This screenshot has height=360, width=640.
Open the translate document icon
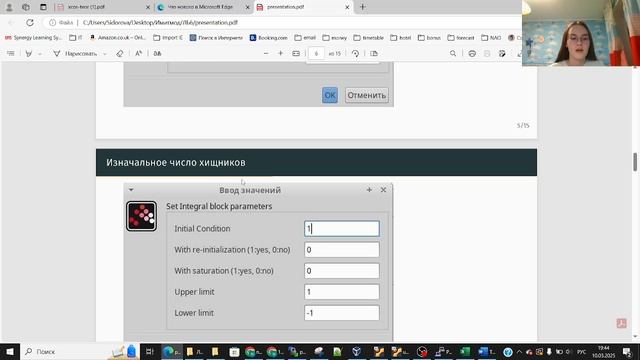click(x=157, y=53)
